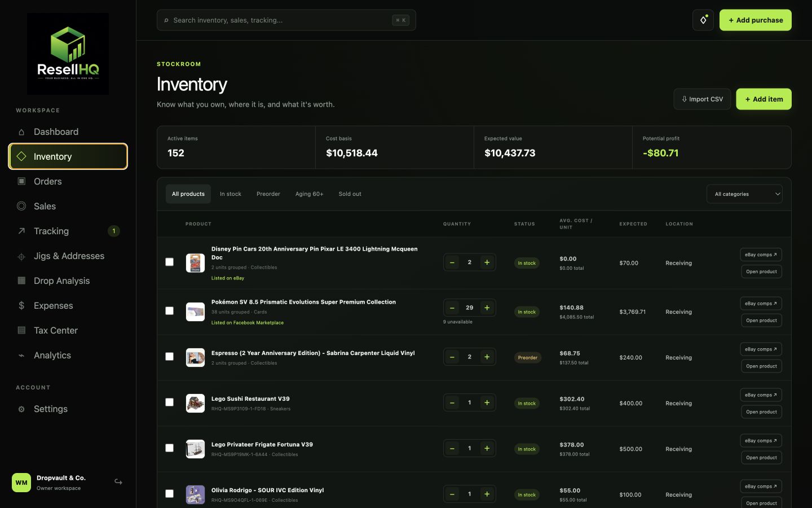Click the Expenses dollar icon
Image resolution: width=812 pixels, height=508 pixels.
coord(21,305)
